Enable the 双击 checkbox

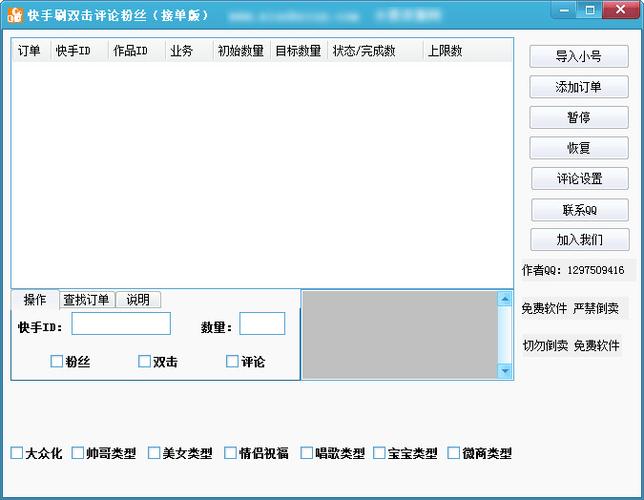[x=144, y=361]
